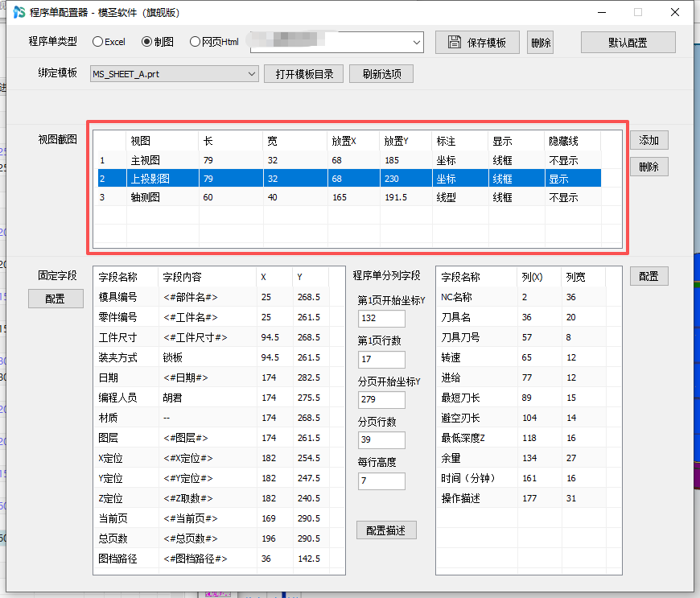Click the 显示 cell in 上投影图 row
700x598 pixels.
(x=572, y=179)
